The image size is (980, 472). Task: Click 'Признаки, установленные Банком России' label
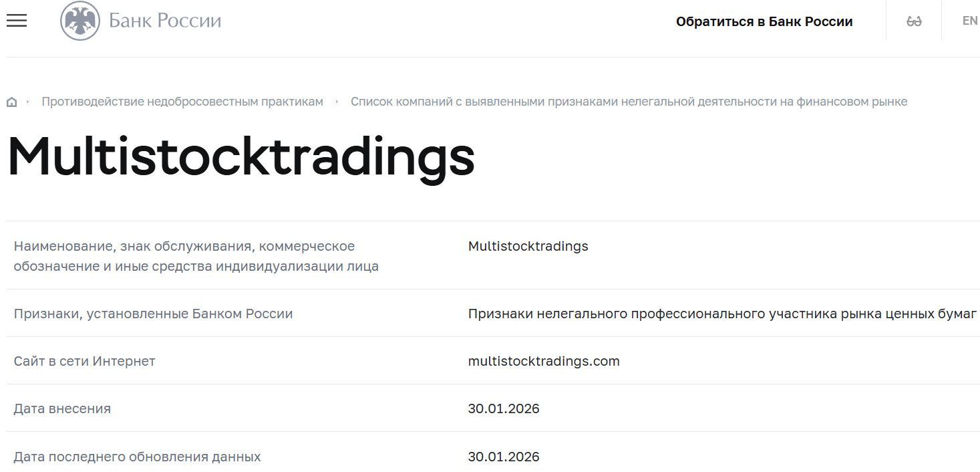tap(152, 313)
